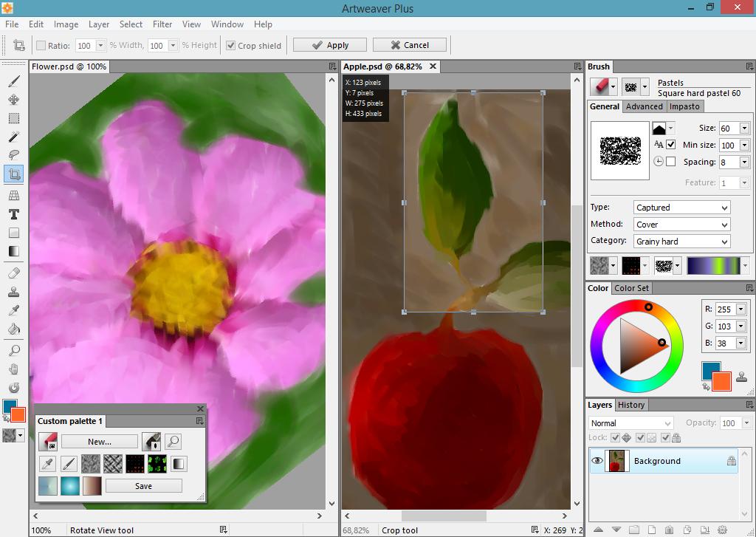Image resolution: width=756 pixels, height=537 pixels.
Task: Pick the Hand pan tool
Action: pyautogui.click(x=13, y=369)
